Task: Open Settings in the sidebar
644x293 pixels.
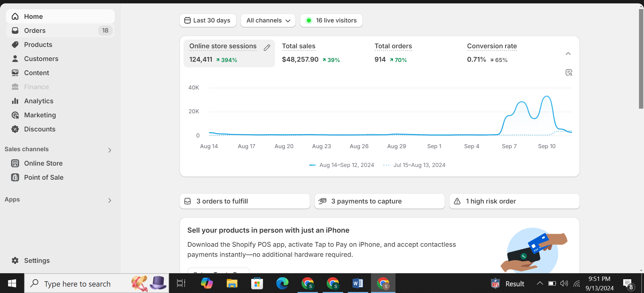Action: click(x=60, y=260)
